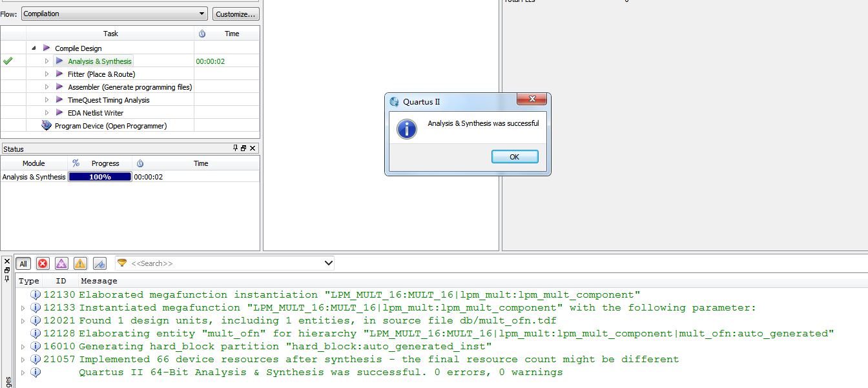Toggle the error messages filter
The width and height of the screenshot is (868, 388).
(43, 263)
